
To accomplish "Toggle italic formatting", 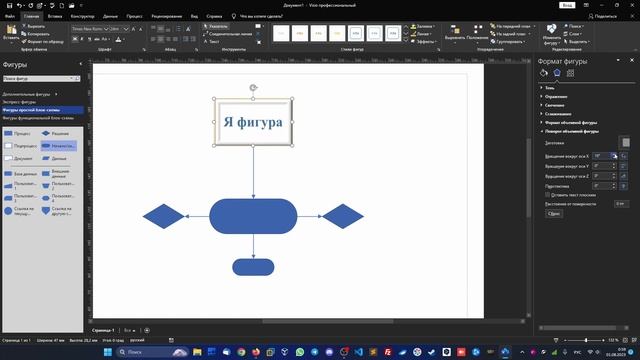I will [x=82, y=39].
